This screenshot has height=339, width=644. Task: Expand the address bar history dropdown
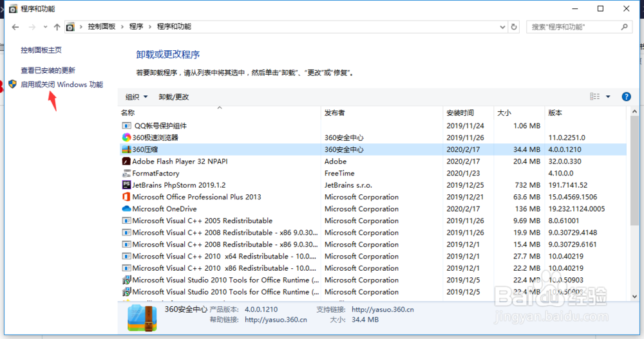point(502,27)
